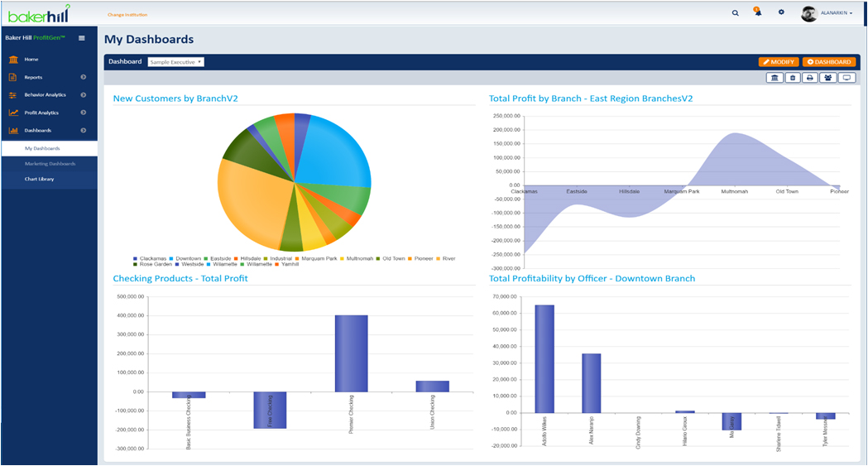
Task: Click the trash delete dashboard icon
Action: tap(793, 78)
